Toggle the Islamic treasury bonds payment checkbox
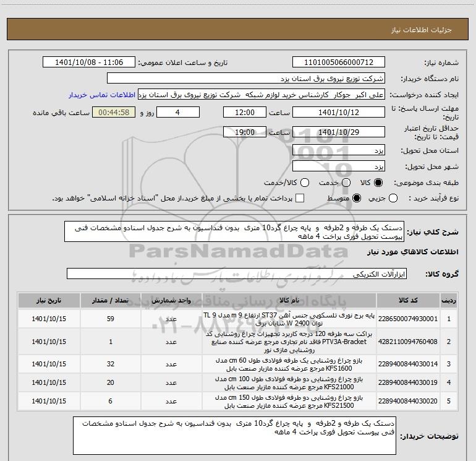This screenshot has height=461, width=476. pyautogui.click(x=300, y=198)
